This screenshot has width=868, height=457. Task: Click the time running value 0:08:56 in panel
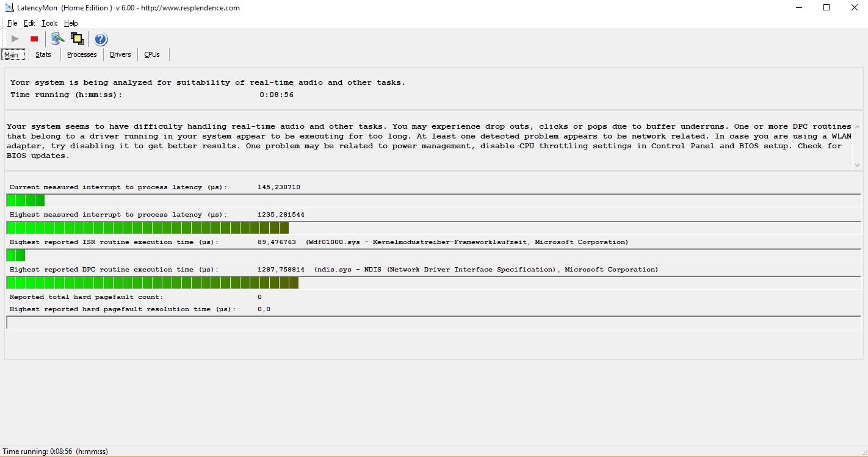pyautogui.click(x=277, y=95)
